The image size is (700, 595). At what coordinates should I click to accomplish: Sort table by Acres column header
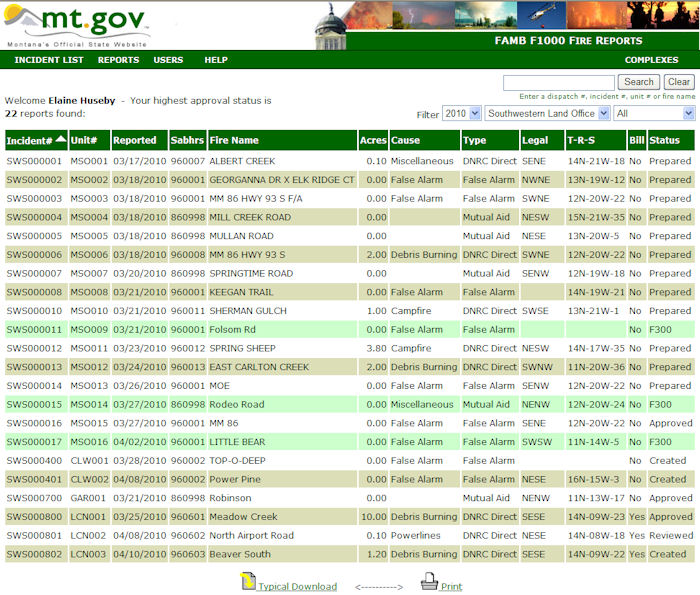(373, 141)
